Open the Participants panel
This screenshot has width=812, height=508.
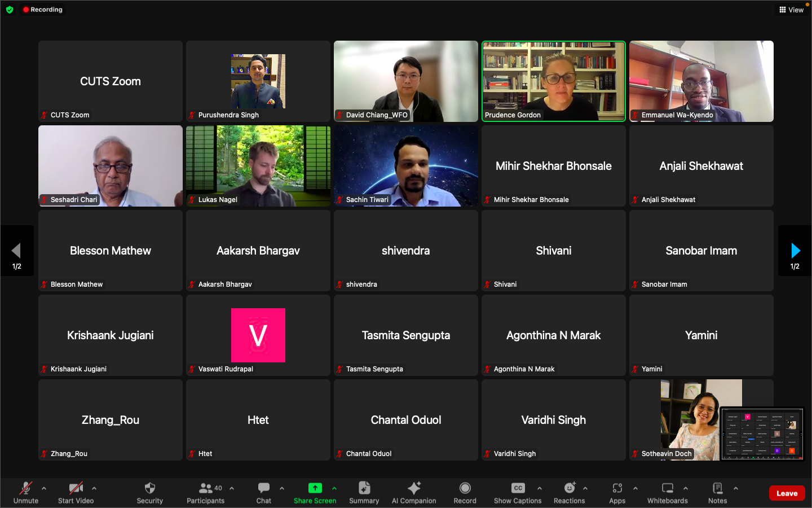coord(205,492)
